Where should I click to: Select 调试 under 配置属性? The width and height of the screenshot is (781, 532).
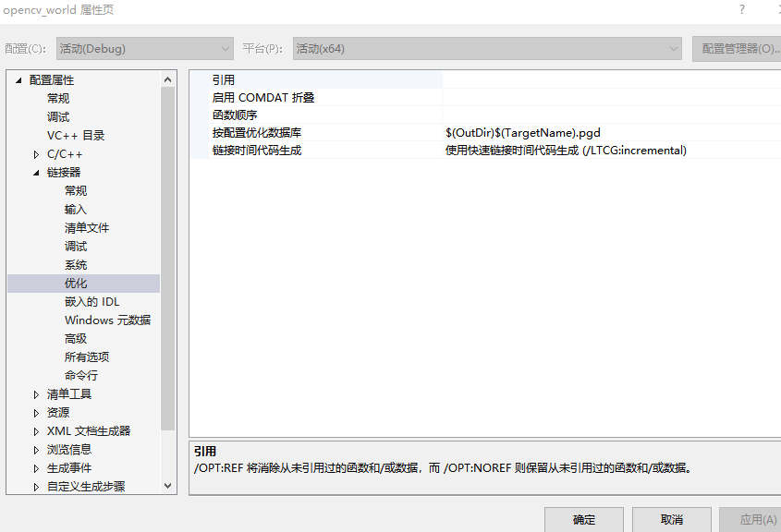click(x=58, y=117)
